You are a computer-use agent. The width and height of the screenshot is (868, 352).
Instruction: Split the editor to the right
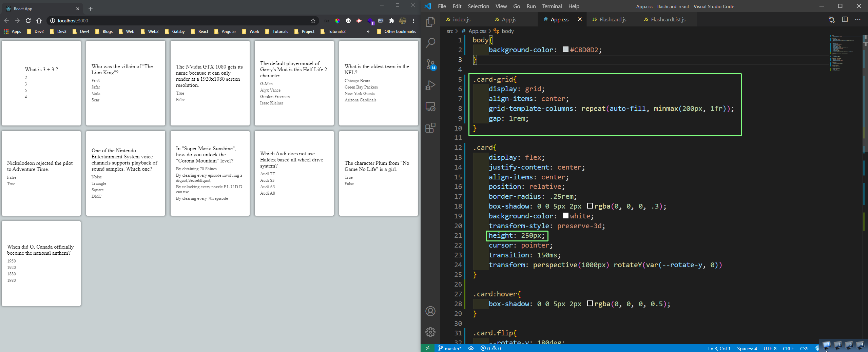click(845, 20)
